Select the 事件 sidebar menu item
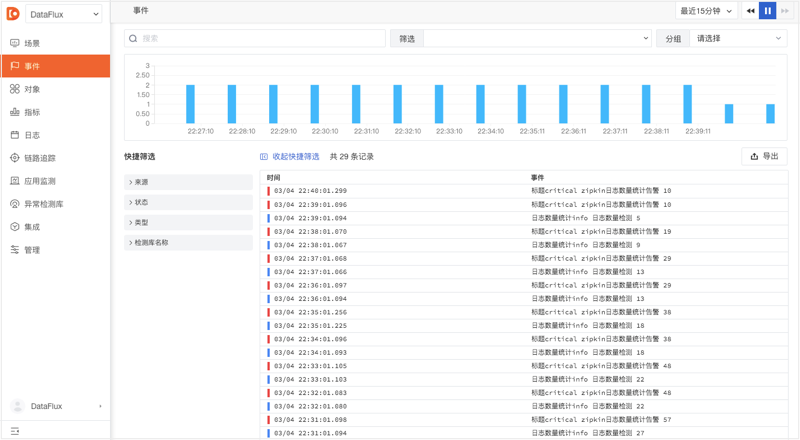The height and width of the screenshot is (440, 800). 55,66
